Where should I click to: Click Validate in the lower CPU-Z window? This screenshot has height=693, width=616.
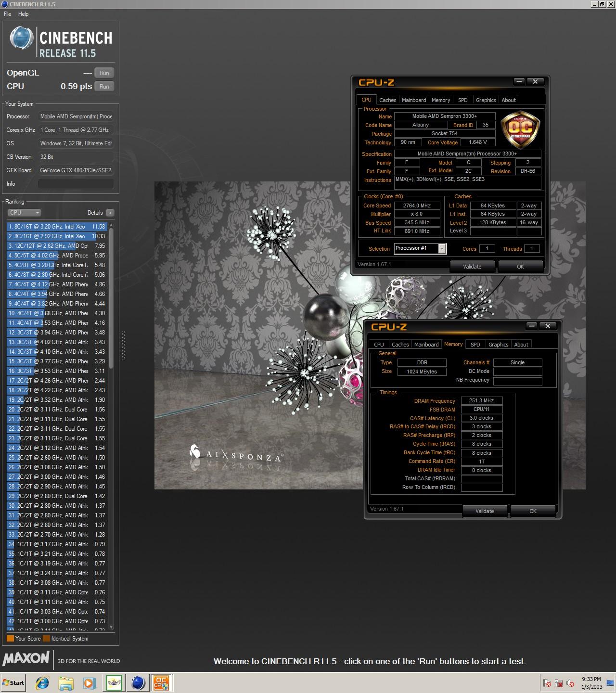(x=485, y=511)
